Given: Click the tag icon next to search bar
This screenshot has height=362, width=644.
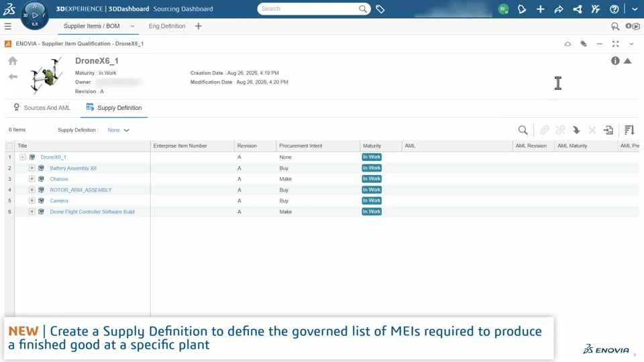Looking at the screenshot, I should click(380, 9).
